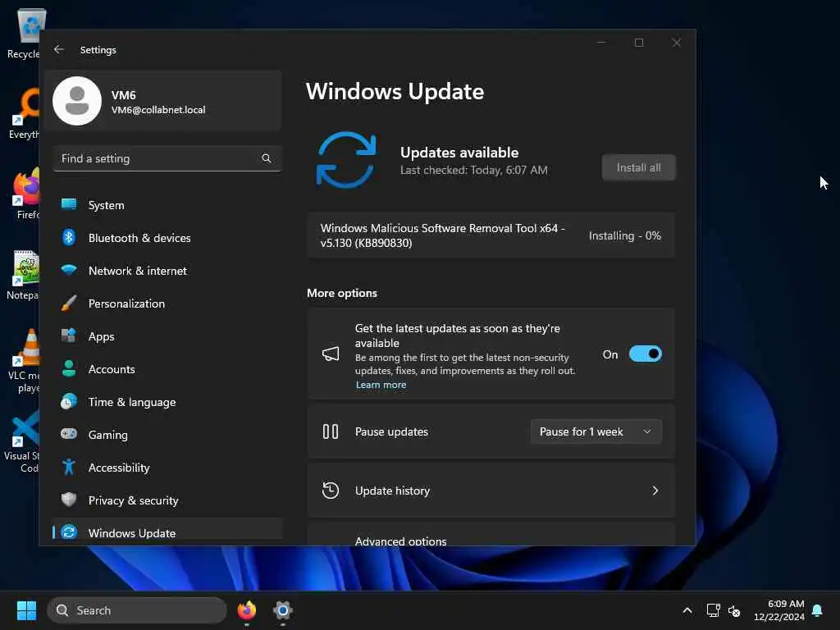Click the Network wifi icon
This screenshot has width=840, height=630.
[x=69, y=270]
